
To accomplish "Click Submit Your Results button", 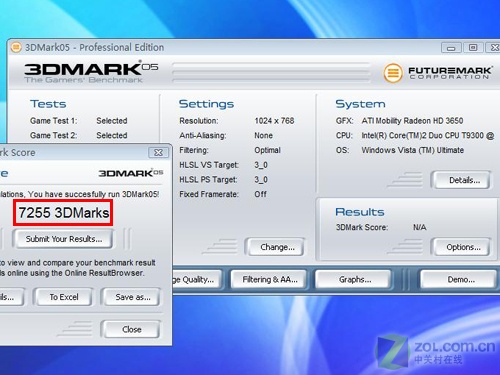I will click(x=64, y=239).
